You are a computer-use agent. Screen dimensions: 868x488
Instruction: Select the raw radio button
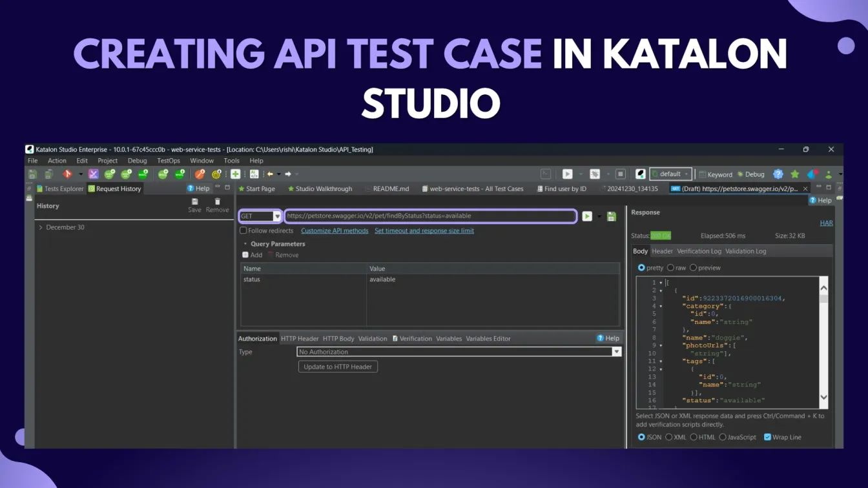coord(671,267)
